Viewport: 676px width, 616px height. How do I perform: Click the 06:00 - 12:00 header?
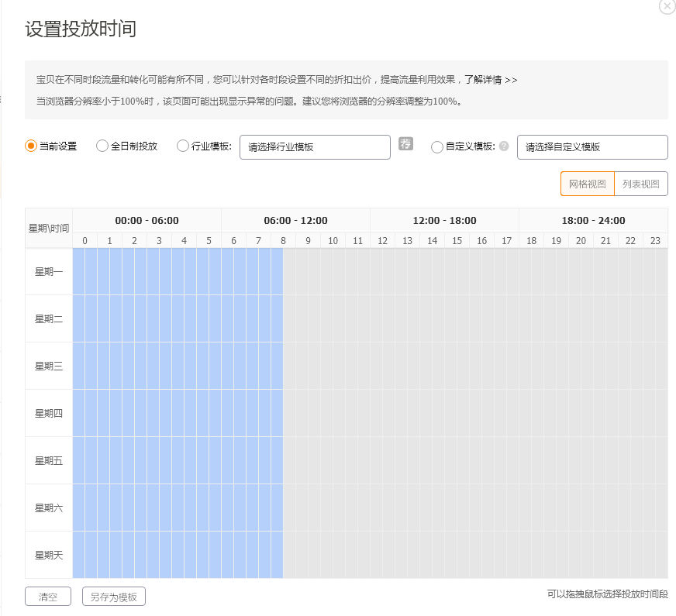tap(296, 221)
